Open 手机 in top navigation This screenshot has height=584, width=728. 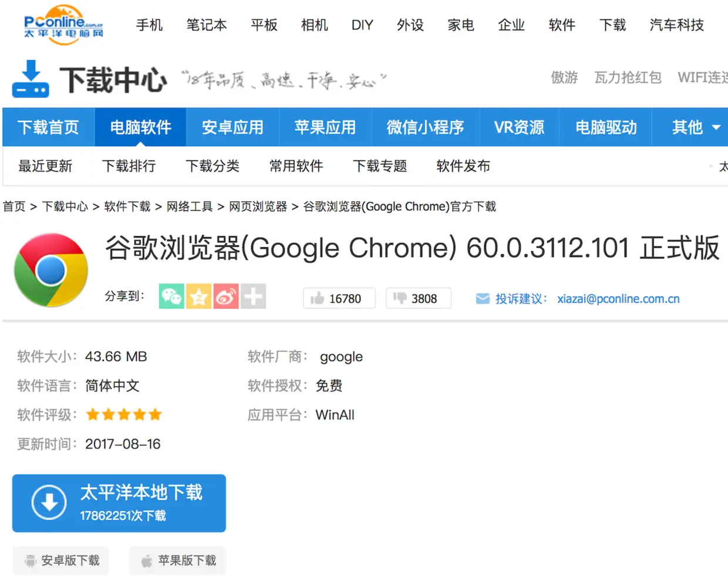(x=149, y=25)
